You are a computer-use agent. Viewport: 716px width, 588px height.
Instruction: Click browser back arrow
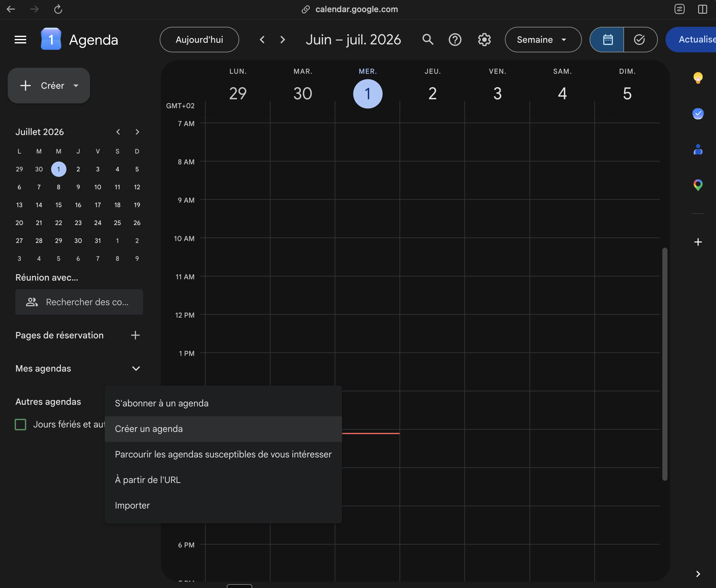(11, 9)
